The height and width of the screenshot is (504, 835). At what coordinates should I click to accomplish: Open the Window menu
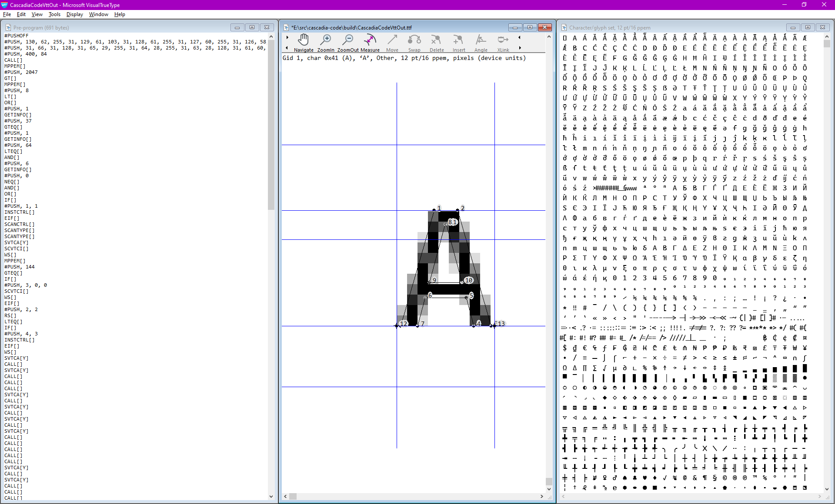[98, 14]
